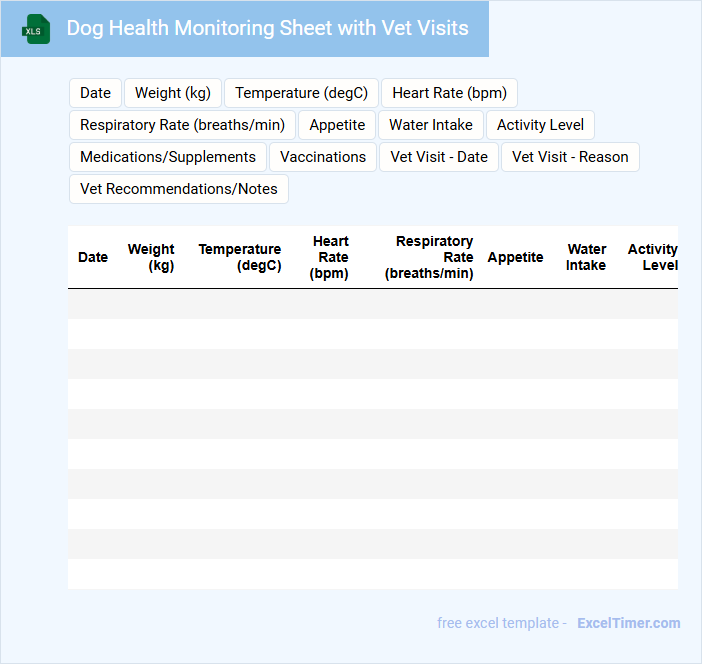Image resolution: width=702 pixels, height=664 pixels.
Task: Select the Date tag
Action: (x=95, y=93)
